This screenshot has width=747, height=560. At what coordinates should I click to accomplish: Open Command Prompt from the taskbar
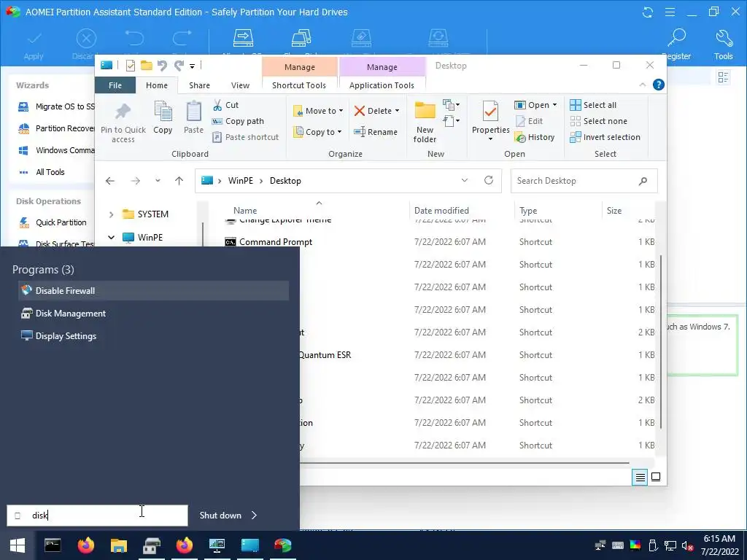coord(53,545)
